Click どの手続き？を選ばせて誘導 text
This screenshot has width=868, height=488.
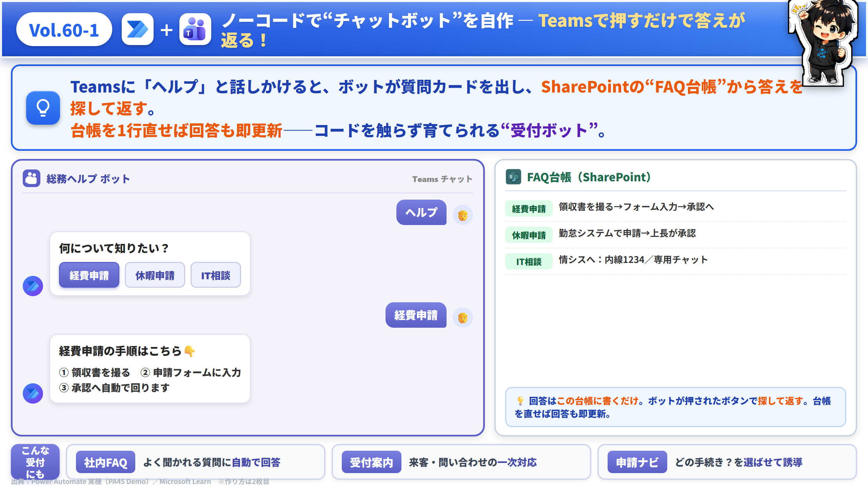tap(739, 462)
